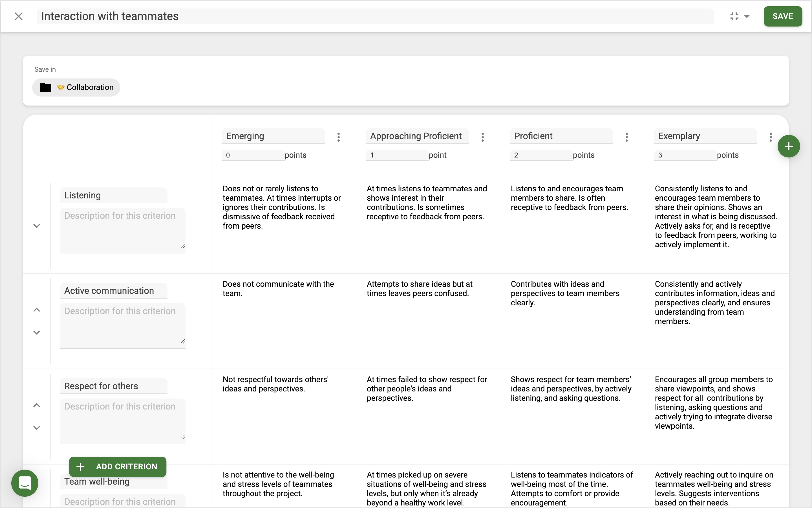The height and width of the screenshot is (508, 812).
Task: Click the Team well-being description box
Action: click(x=122, y=501)
